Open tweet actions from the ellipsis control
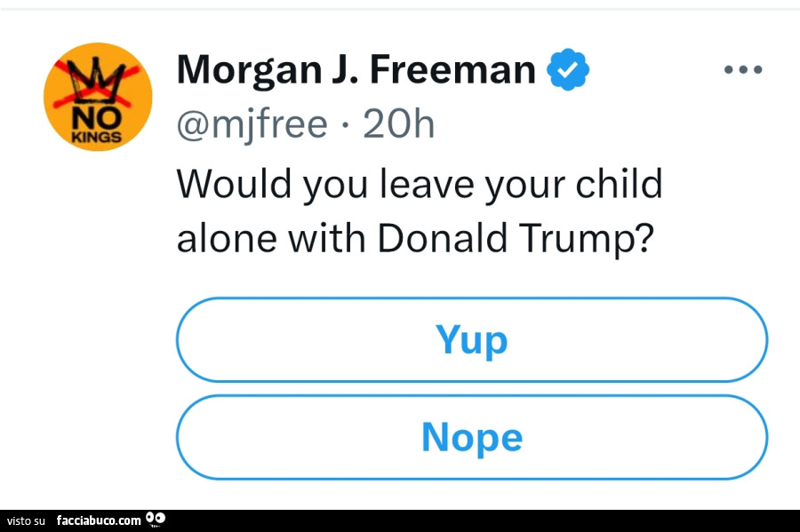The height and width of the screenshot is (532, 800). 743,68
